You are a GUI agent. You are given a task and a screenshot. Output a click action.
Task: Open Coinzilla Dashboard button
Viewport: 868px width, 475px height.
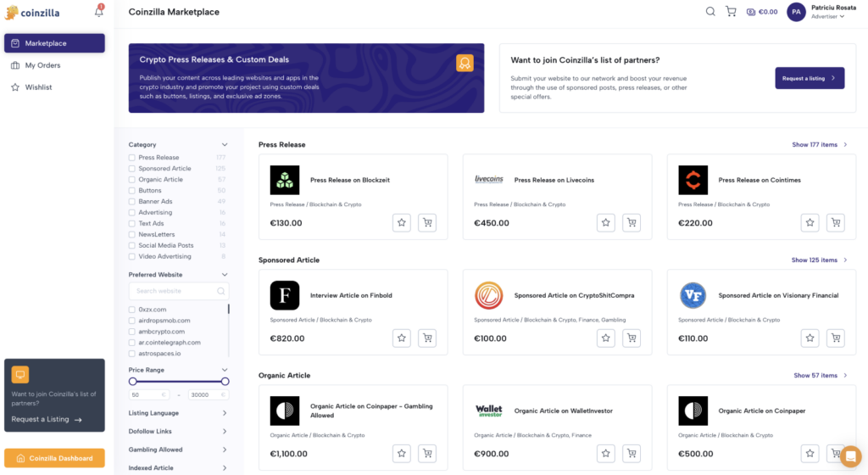[x=54, y=458]
